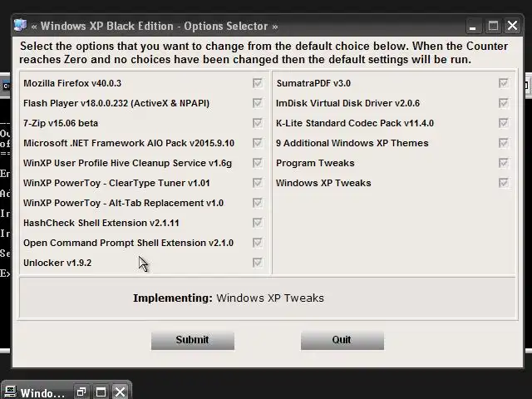Toggle the 7-Zip v15.06 beta checkbox
The image size is (532, 399).
coord(258,123)
